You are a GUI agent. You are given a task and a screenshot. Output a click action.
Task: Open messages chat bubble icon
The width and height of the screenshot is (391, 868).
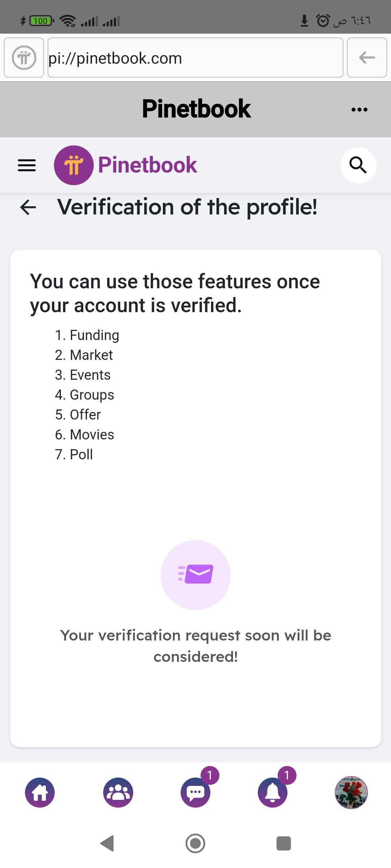[195, 792]
